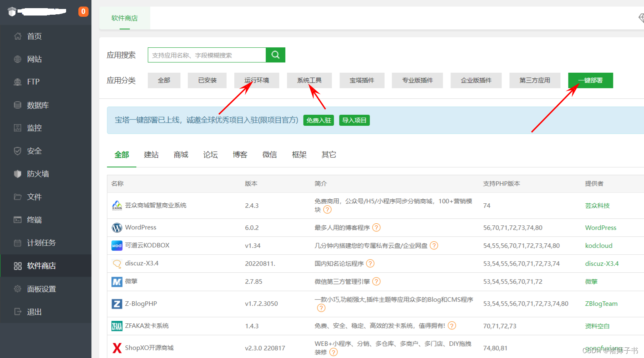Open provider link WordPress
The image size is (644, 358).
pos(601,228)
